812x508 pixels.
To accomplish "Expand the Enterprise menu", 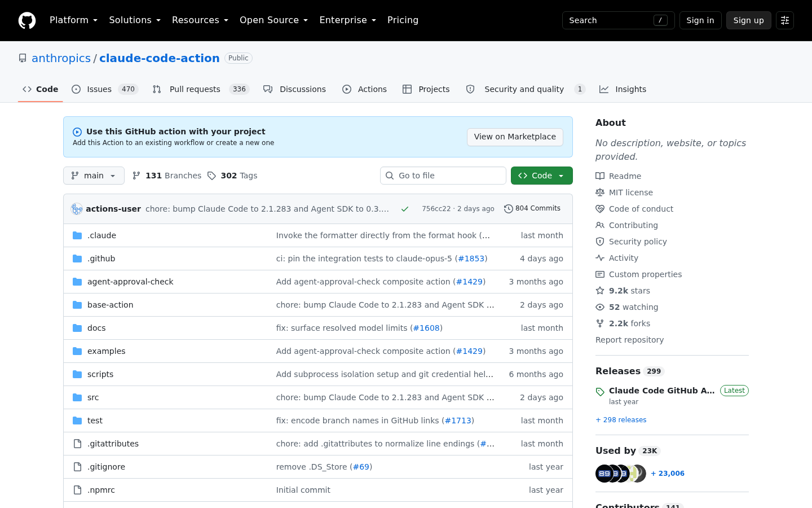I will click(347, 20).
